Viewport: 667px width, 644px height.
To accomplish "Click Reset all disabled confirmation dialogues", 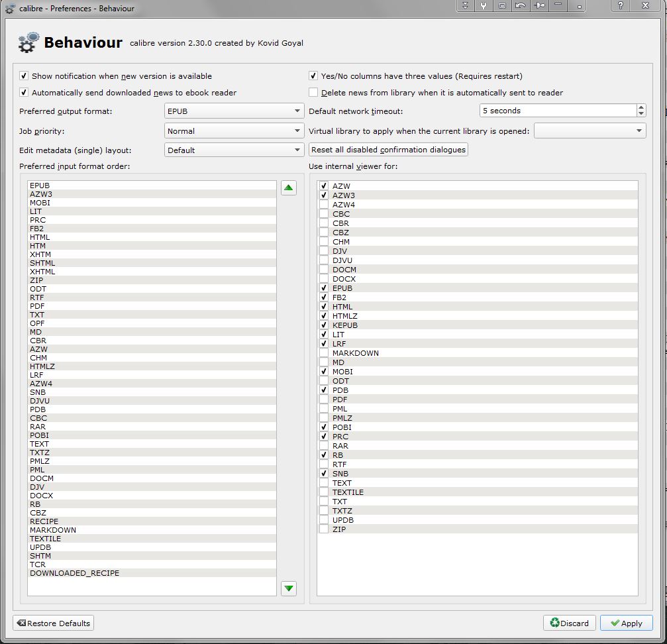I will click(x=388, y=150).
